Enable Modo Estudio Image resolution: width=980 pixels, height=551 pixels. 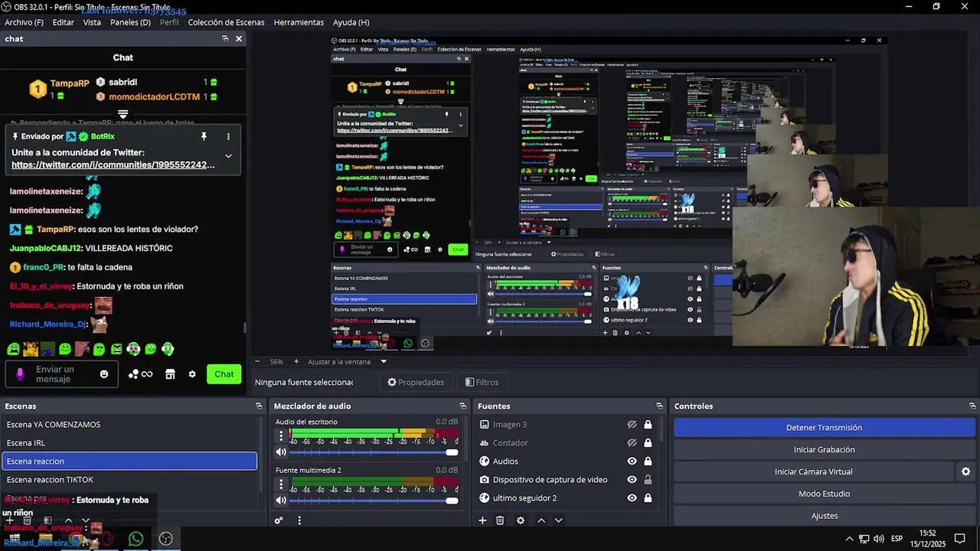point(824,494)
